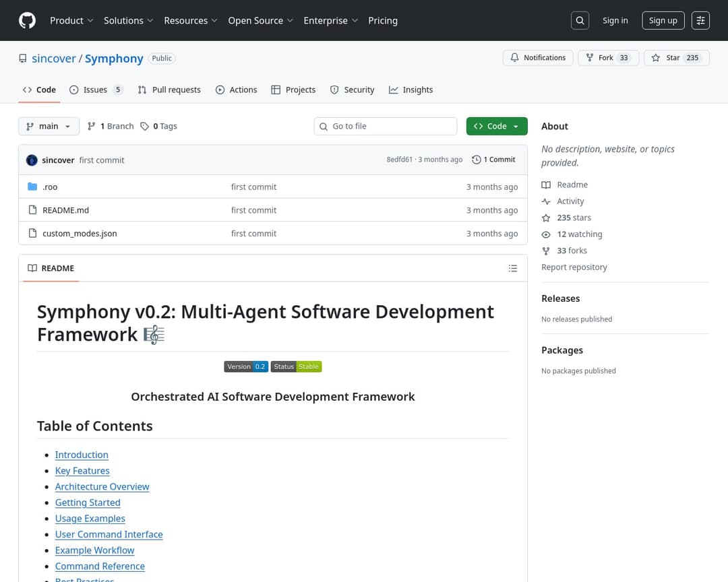This screenshot has height=582, width=728.
Task: Open the README outline list icon
Action: pyautogui.click(x=512, y=268)
